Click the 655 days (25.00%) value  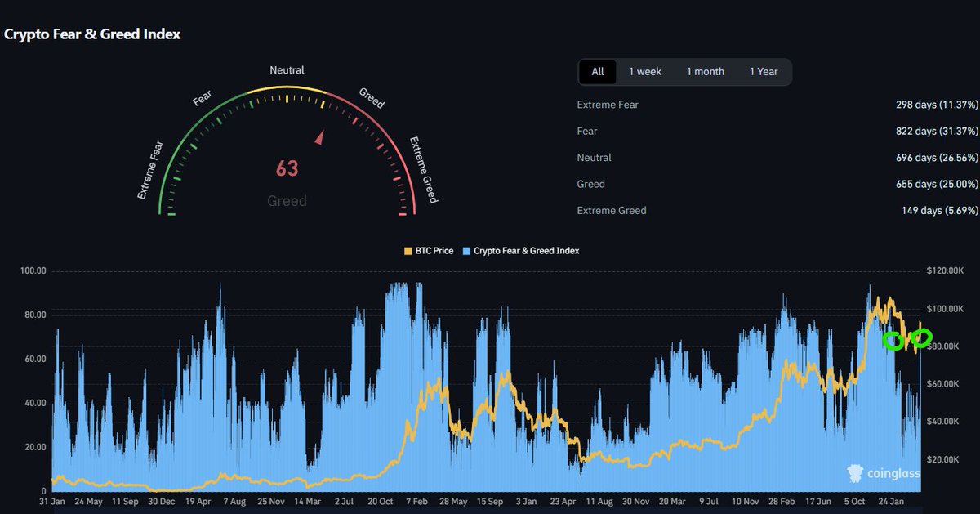pos(937,184)
